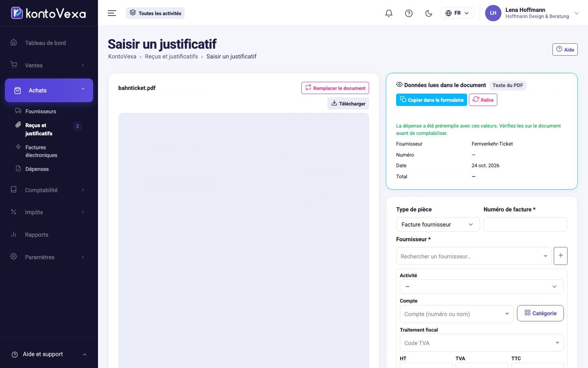Open the Compte combo box

point(457,314)
